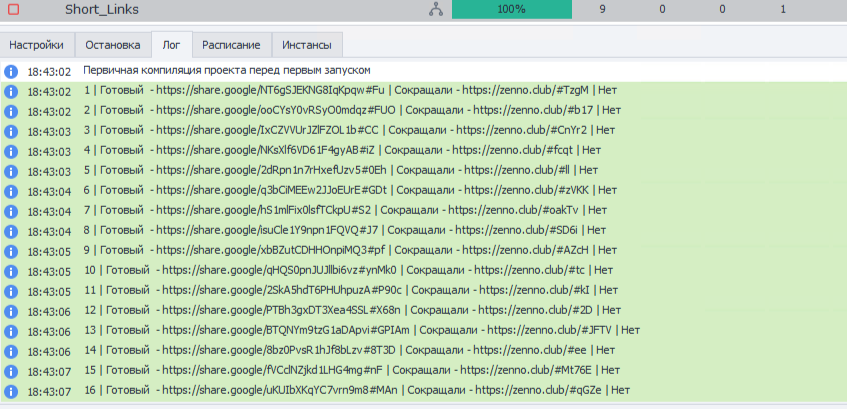This screenshot has height=409, width=847.
Task: Select log entry 6 ending with #zVKK
Action: [x=351, y=190]
